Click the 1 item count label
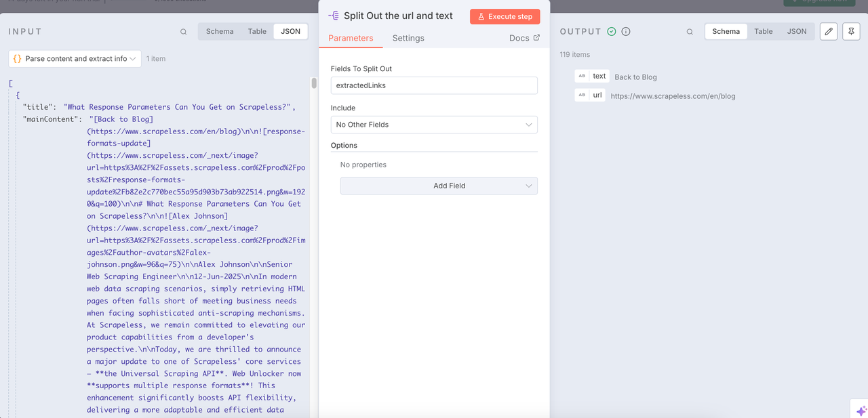This screenshot has height=418, width=868. coord(156,59)
